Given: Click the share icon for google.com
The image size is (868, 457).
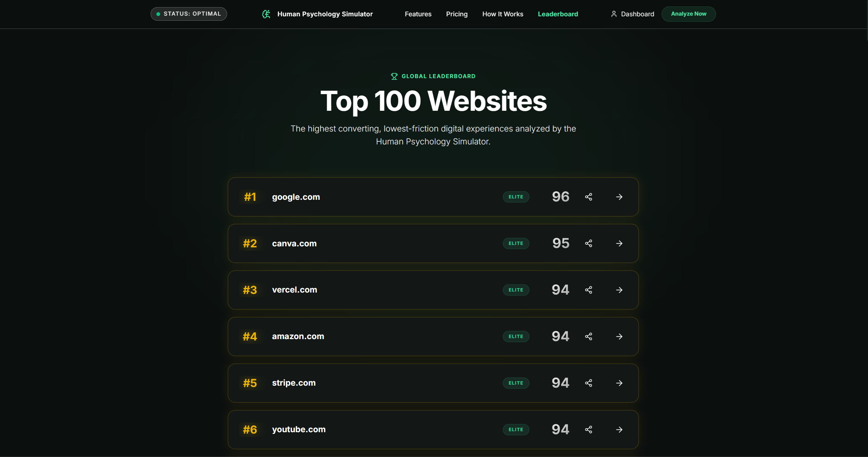Looking at the screenshot, I should (589, 197).
